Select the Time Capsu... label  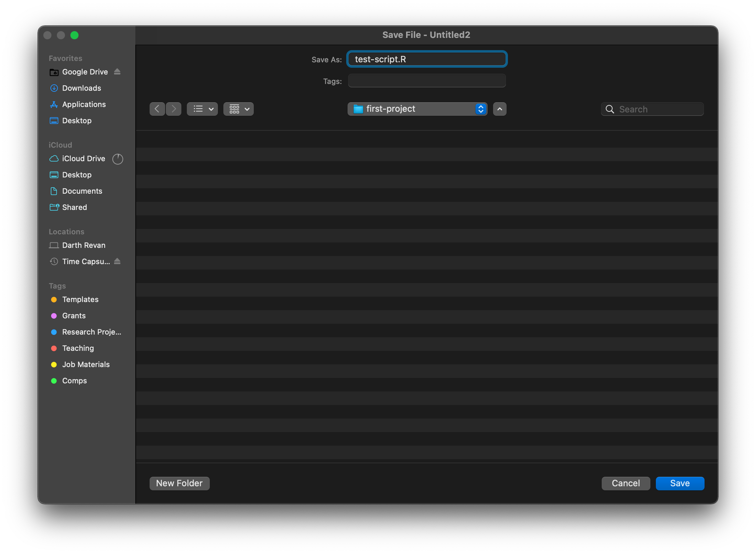point(86,261)
